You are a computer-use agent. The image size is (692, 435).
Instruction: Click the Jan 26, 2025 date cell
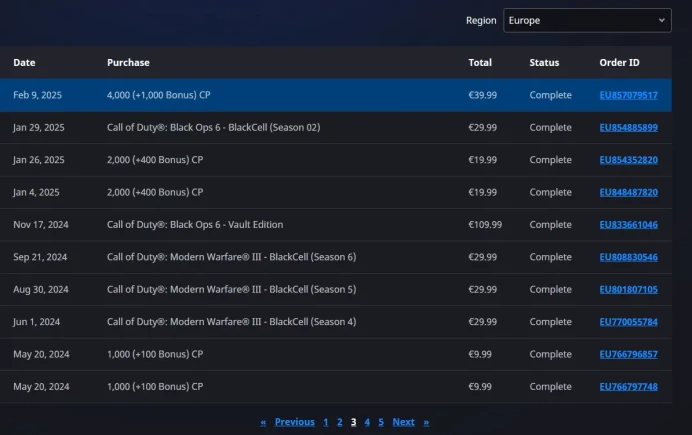tap(38, 160)
